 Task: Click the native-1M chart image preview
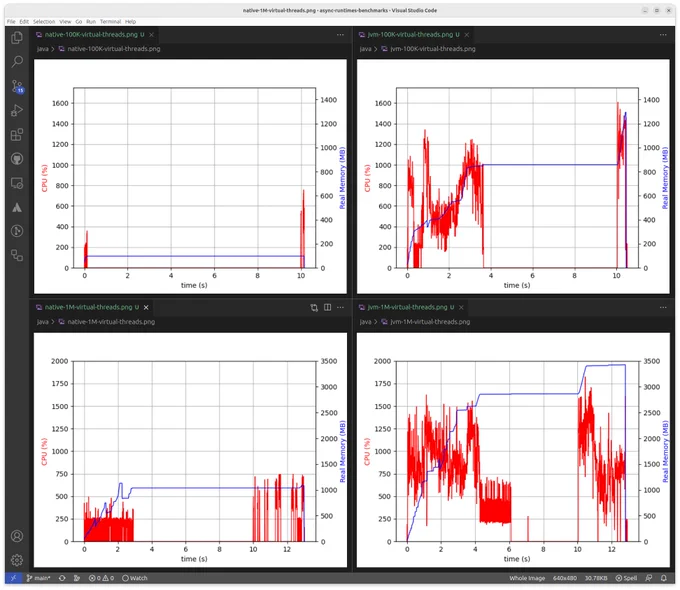[190, 450]
